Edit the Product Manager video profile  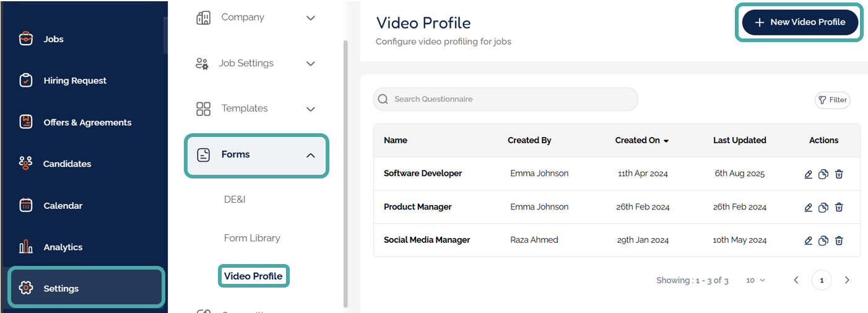pos(808,208)
